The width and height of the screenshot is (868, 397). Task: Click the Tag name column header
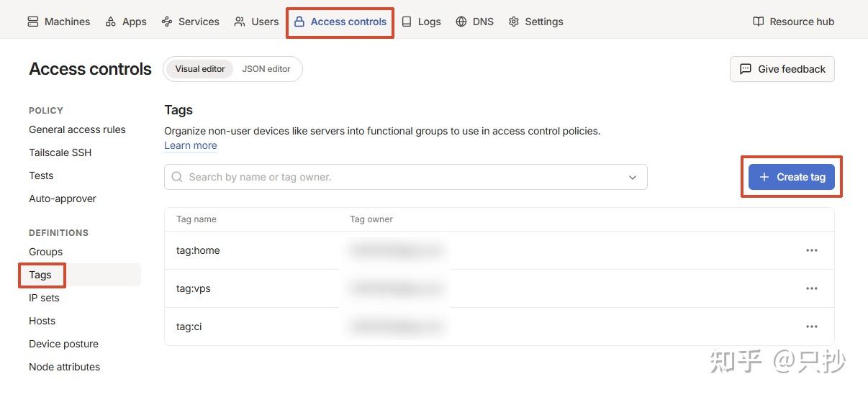point(196,219)
